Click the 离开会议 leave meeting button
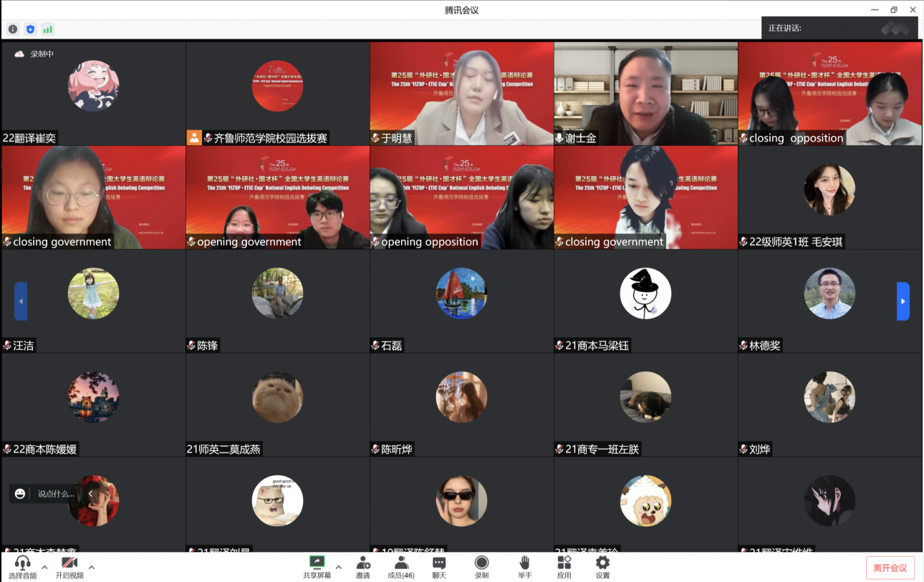Viewport: 924px width, 582px height. (890, 568)
